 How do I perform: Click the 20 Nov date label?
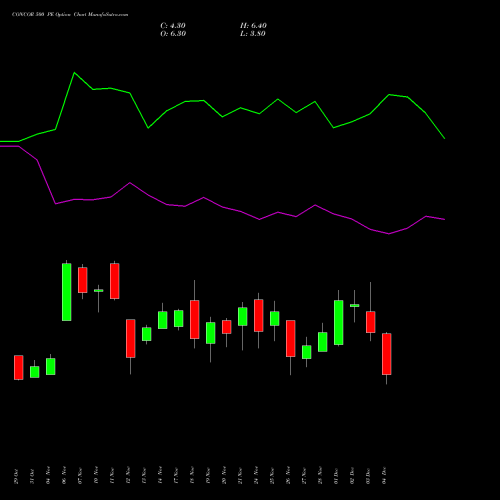point(224,475)
